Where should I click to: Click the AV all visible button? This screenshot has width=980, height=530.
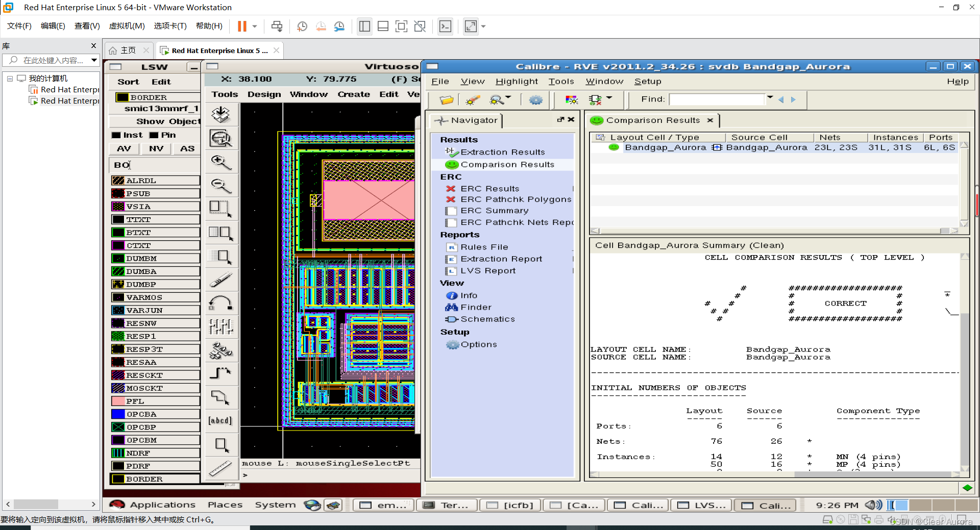coord(124,148)
